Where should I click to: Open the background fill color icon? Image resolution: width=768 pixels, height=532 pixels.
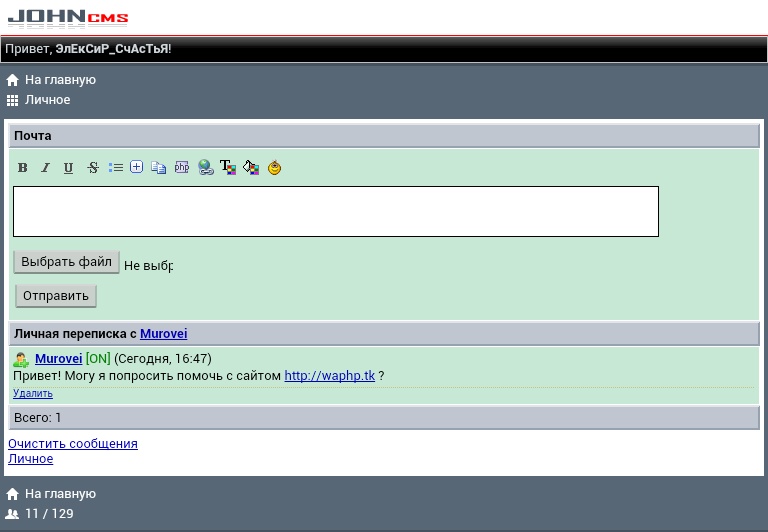tap(251, 168)
